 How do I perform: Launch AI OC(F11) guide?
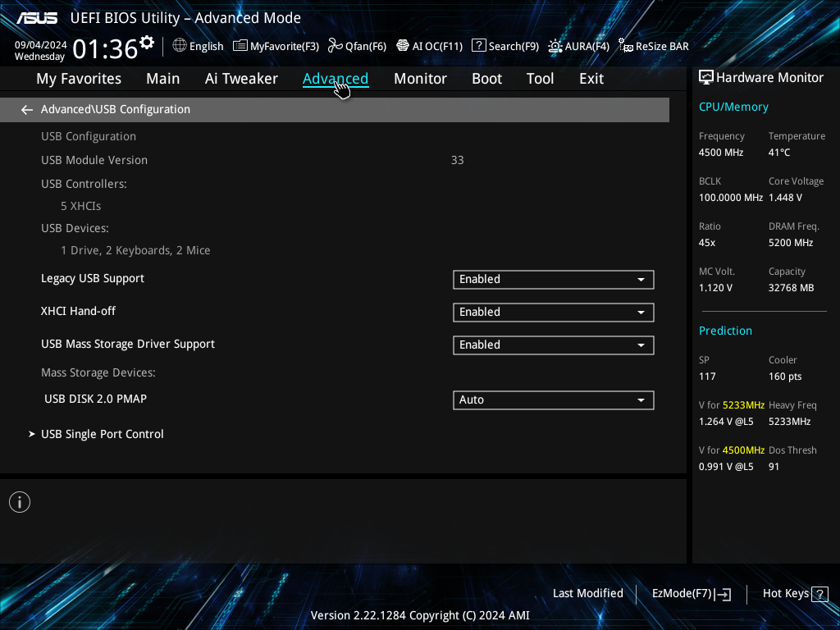click(x=430, y=46)
